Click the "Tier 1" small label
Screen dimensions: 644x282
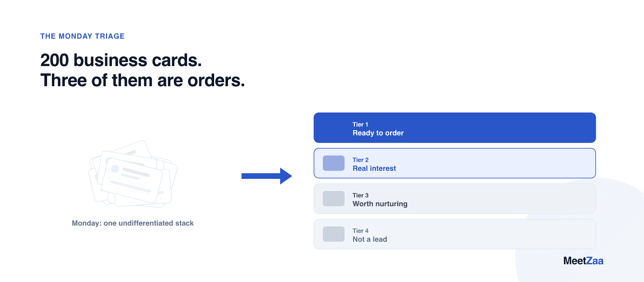[x=360, y=124]
